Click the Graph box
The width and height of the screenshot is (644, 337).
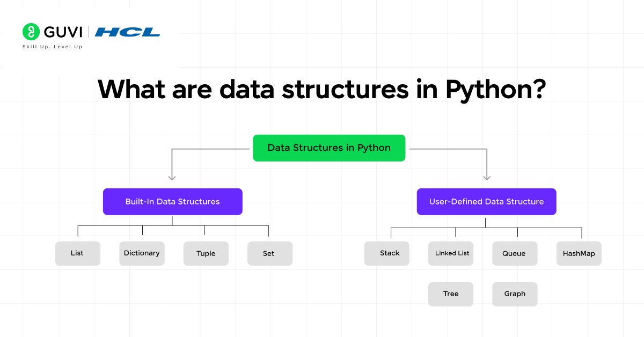[515, 294]
